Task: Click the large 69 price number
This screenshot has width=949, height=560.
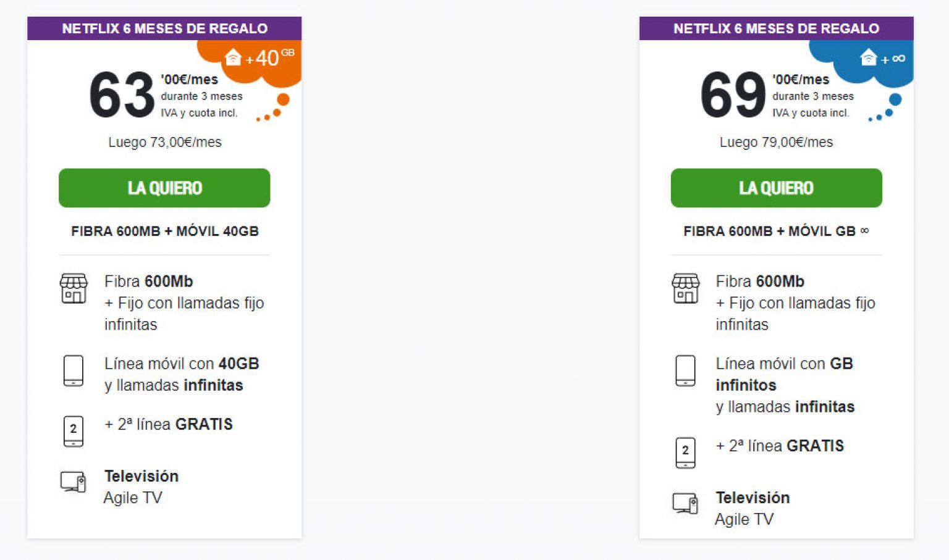Action: [733, 96]
